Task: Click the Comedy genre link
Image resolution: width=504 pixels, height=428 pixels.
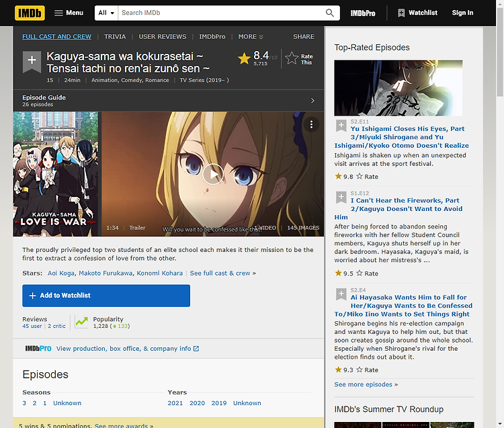Action: 132,81
